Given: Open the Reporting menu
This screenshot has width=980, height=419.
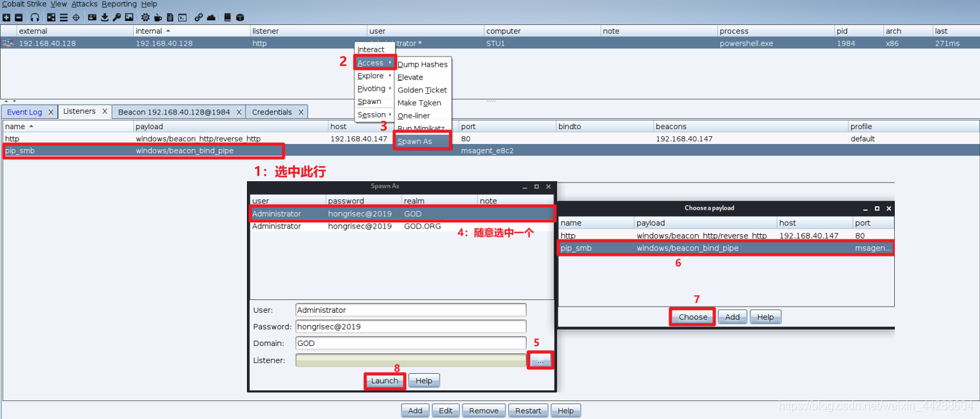Looking at the screenshot, I should pos(119,4).
